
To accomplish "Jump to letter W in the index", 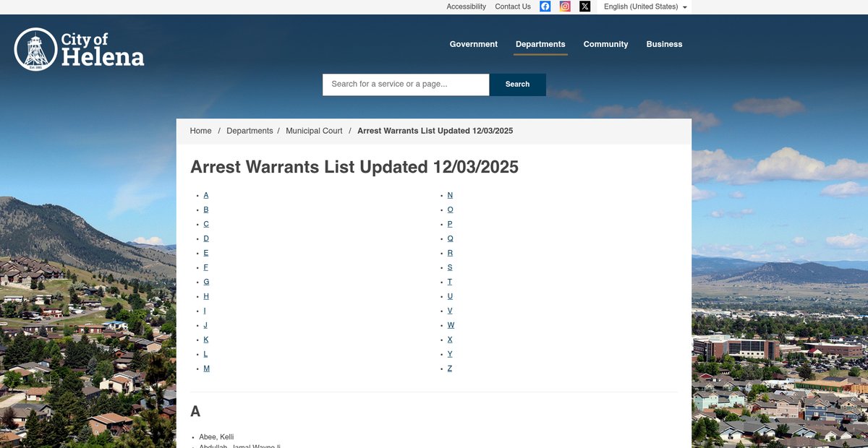I will click(451, 325).
